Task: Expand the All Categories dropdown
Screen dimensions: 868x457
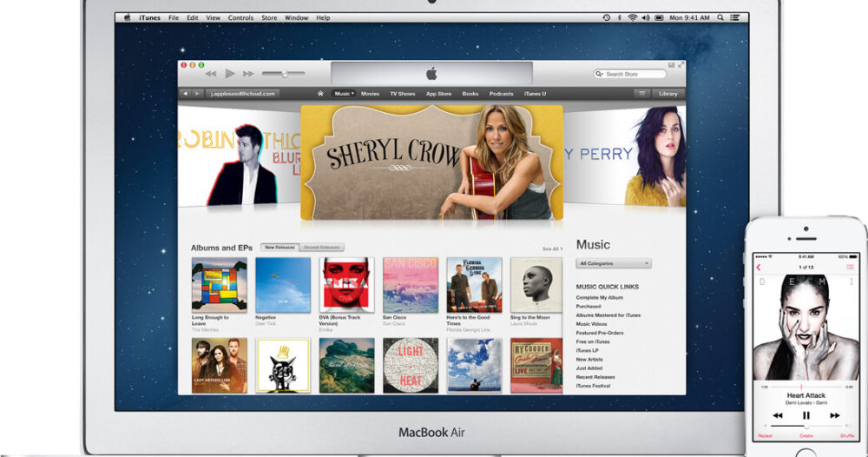Action: [614, 263]
